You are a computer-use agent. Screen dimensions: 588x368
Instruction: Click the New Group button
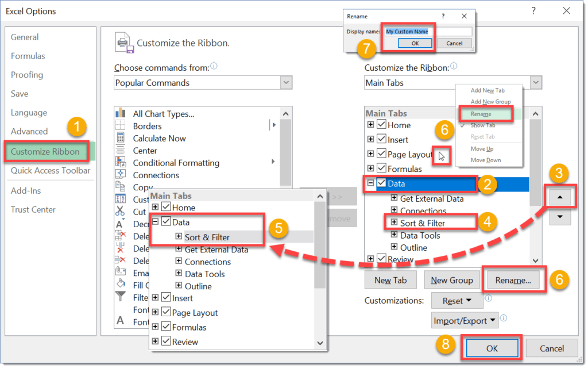[x=452, y=280]
